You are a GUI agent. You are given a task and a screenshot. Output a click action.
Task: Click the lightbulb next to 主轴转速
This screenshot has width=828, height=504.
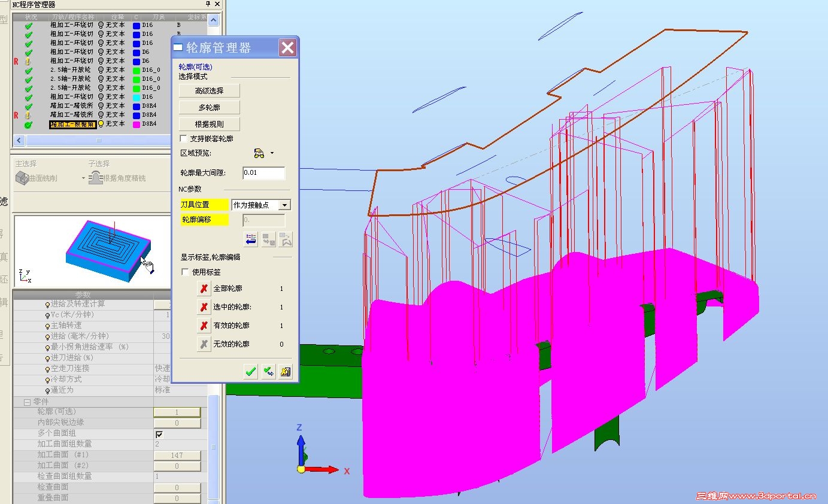click(x=48, y=326)
